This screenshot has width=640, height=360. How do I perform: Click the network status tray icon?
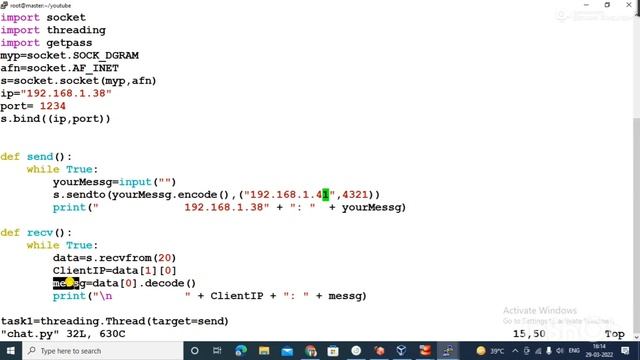click(x=538, y=351)
